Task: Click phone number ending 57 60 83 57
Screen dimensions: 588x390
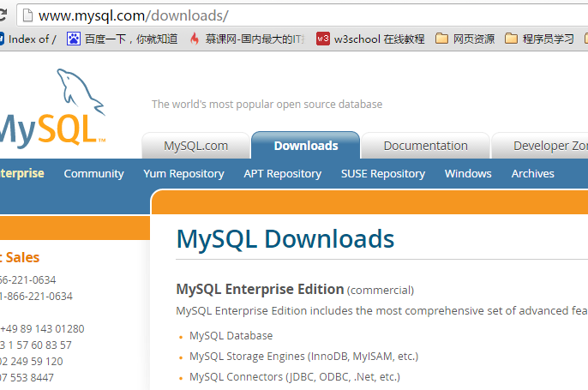Action: [36, 345]
